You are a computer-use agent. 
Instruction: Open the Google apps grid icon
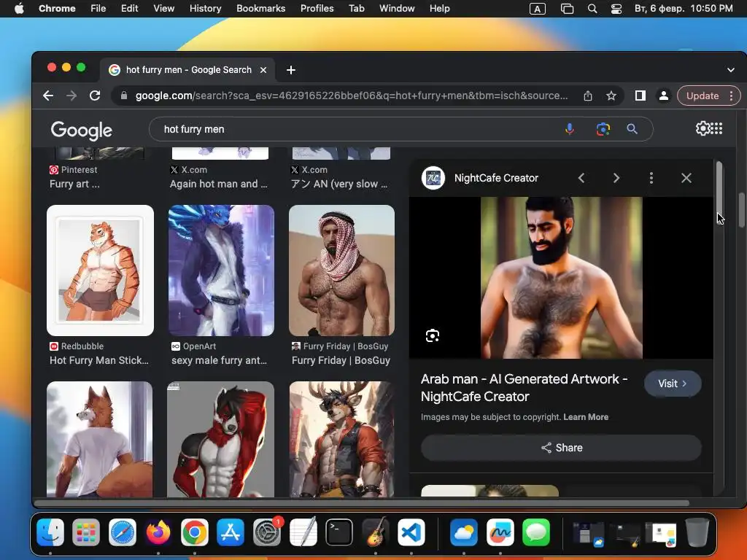(716, 128)
